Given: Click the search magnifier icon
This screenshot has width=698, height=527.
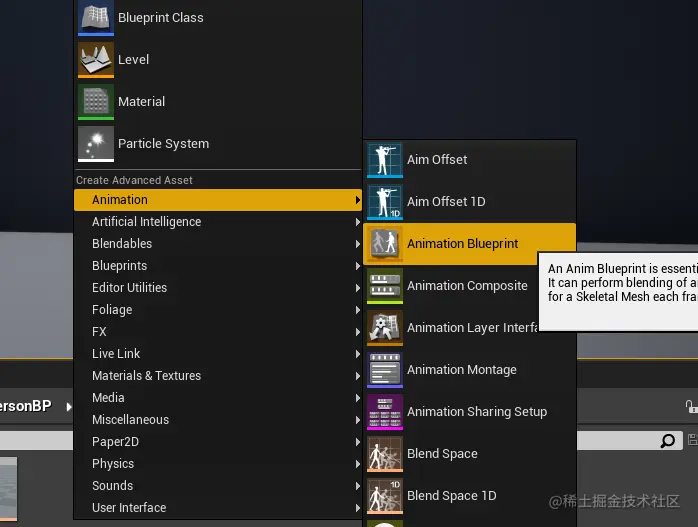Looking at the screenshot, I should [668, 441].
